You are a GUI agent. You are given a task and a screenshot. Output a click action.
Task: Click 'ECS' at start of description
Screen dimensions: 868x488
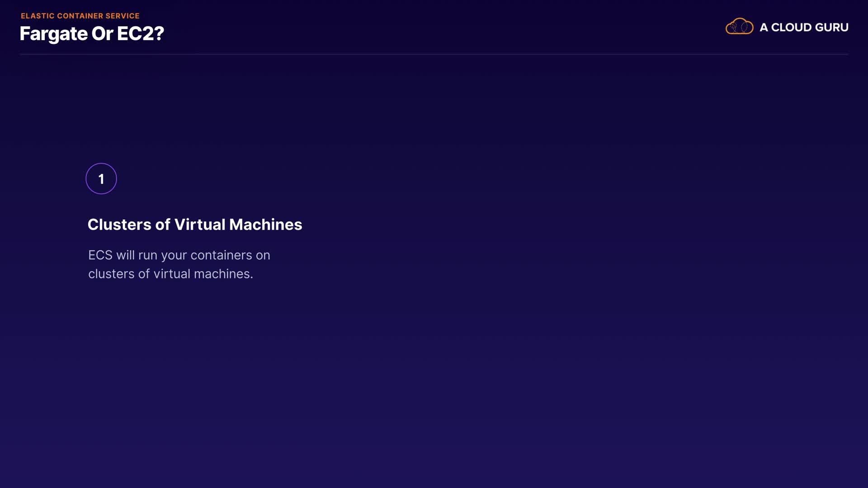pos(100,255)
